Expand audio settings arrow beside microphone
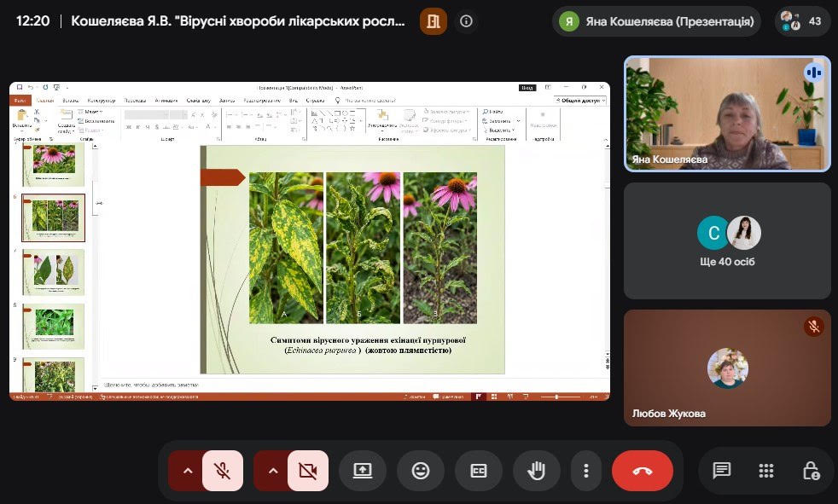This screenshot has height=504, width=838. tap(187, 471)
